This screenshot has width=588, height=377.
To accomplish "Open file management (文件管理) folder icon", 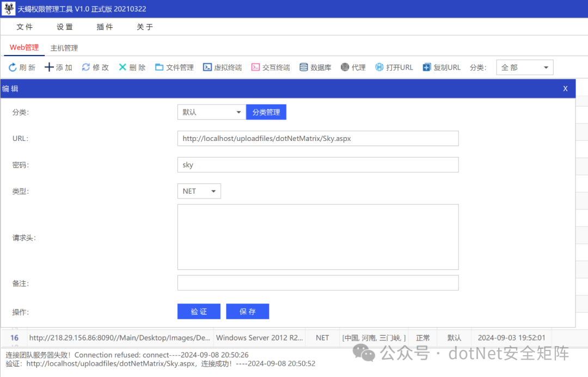I will click(159, 67).
